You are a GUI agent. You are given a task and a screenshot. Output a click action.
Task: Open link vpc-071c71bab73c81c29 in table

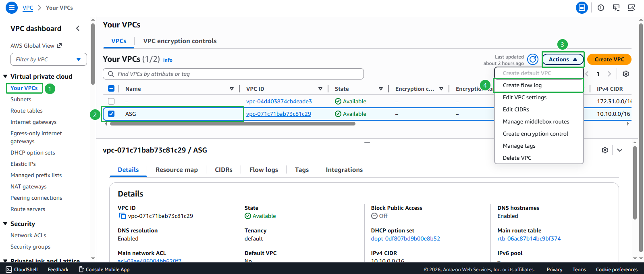pos(278,114)
